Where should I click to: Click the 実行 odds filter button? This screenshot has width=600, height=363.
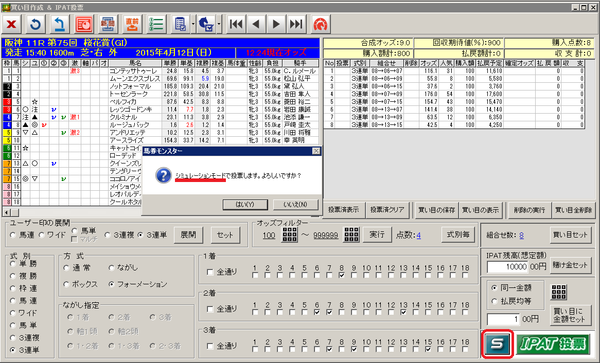pos(377,234)
